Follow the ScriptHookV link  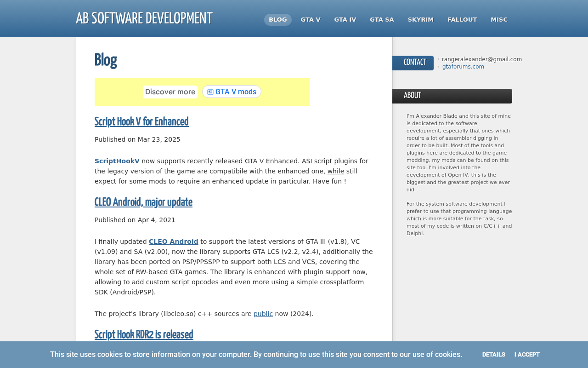coord(117,161)
